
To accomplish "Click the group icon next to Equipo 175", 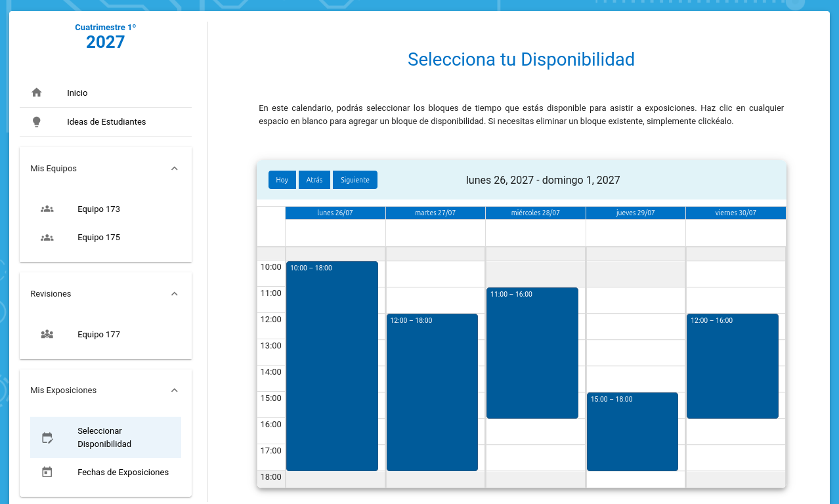I will [47, 238].
